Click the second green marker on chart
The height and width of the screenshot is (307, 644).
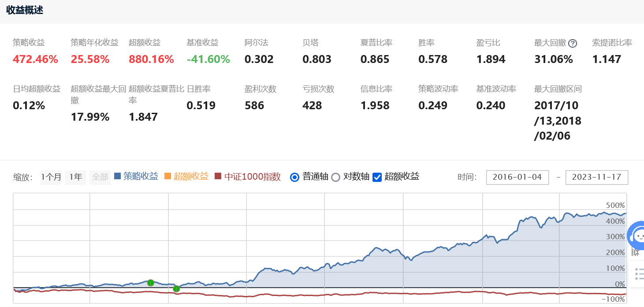coord(176,289)
